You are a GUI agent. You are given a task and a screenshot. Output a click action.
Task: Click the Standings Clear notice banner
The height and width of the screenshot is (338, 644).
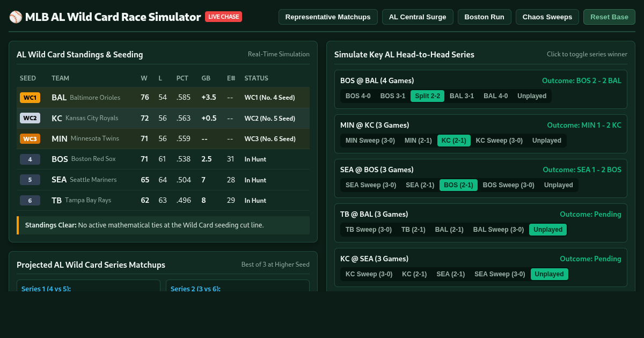(163, 225)
